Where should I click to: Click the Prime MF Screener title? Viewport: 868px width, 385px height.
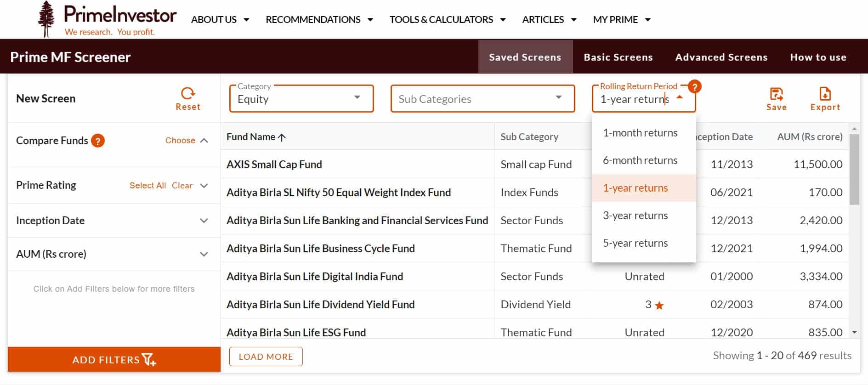tap(70, 57)
